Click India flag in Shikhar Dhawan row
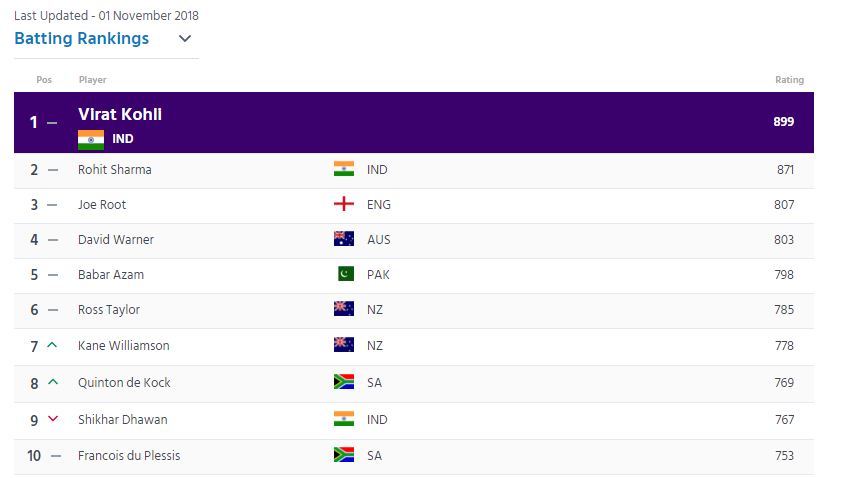Image resolution: width=855 pixels, height=478 pixels. (x=344, y=419)
